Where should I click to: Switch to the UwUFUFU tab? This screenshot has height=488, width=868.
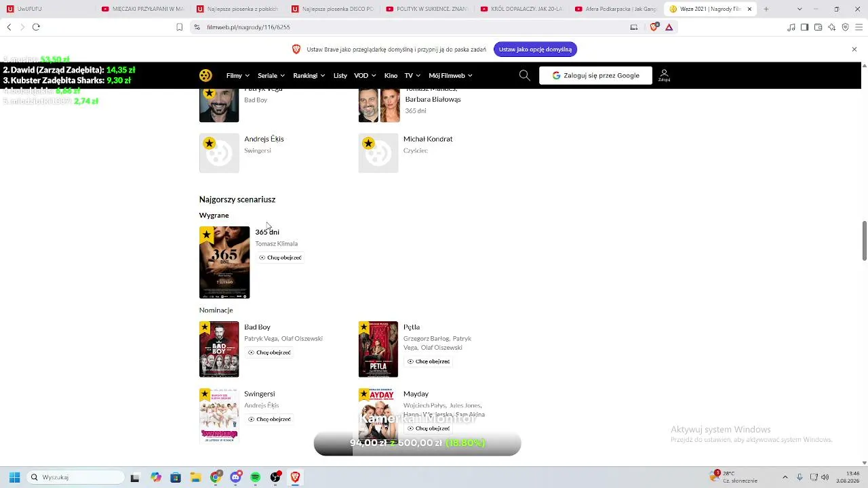coord(47,9)
